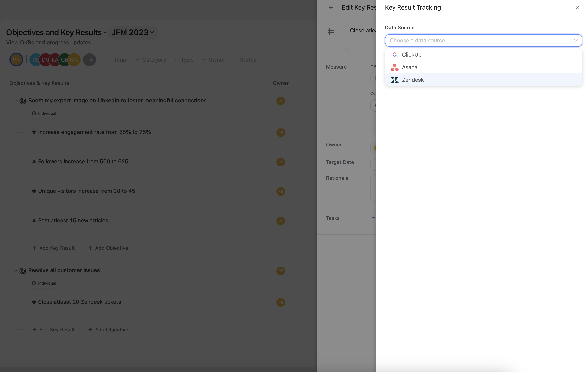Click owner avatar for Increase engagement rate row
The width and height of the screenshot is (588, 372).
281,132
